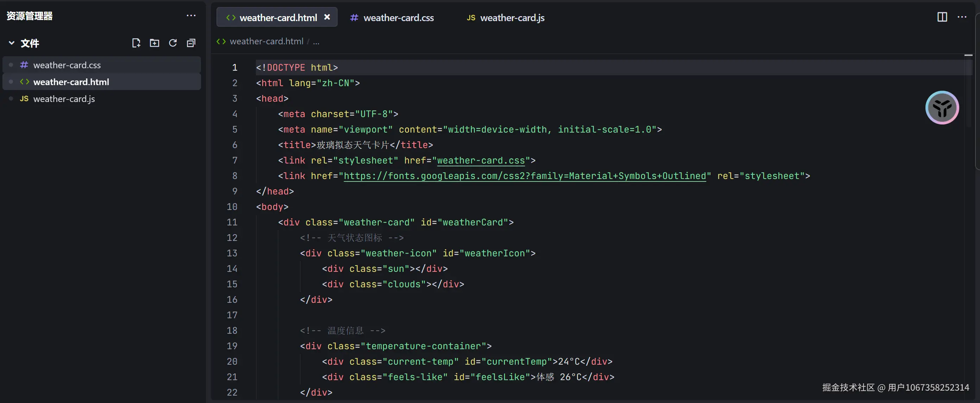Follow the weather-card.css href link
Screen dimensions: 980x403
click(481, 160)
